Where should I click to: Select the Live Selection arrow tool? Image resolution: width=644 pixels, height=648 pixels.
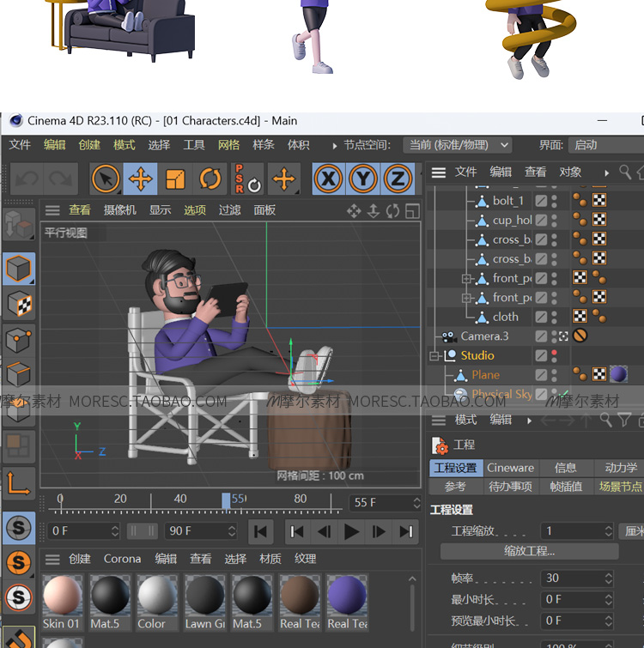[106, 179]
